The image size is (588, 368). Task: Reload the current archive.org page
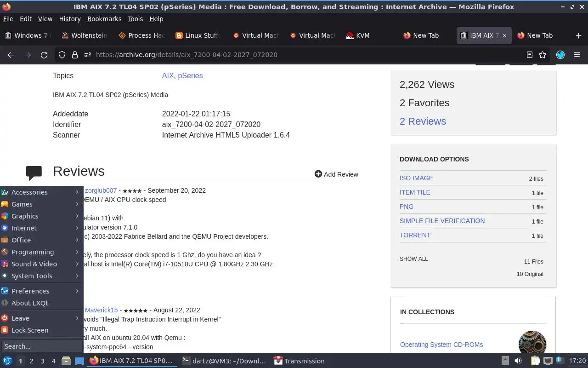coord(44,55)
